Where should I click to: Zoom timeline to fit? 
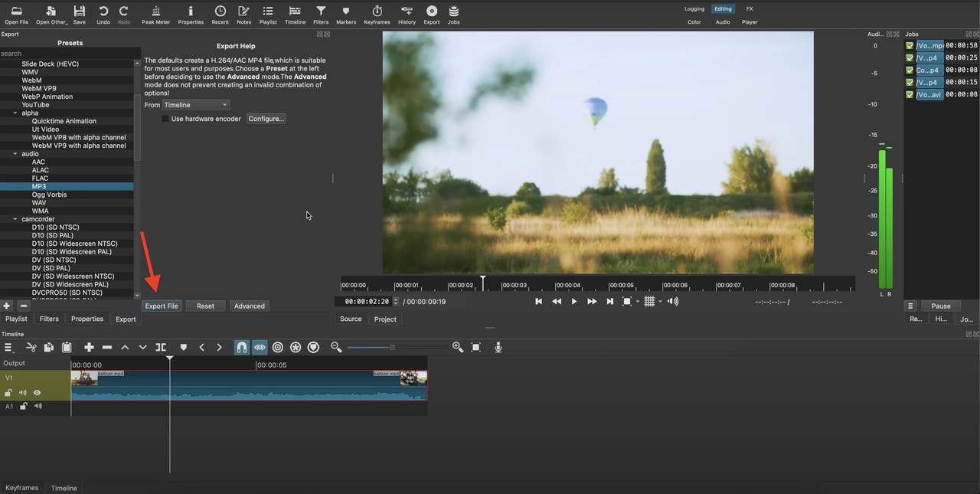coord(476,348)
